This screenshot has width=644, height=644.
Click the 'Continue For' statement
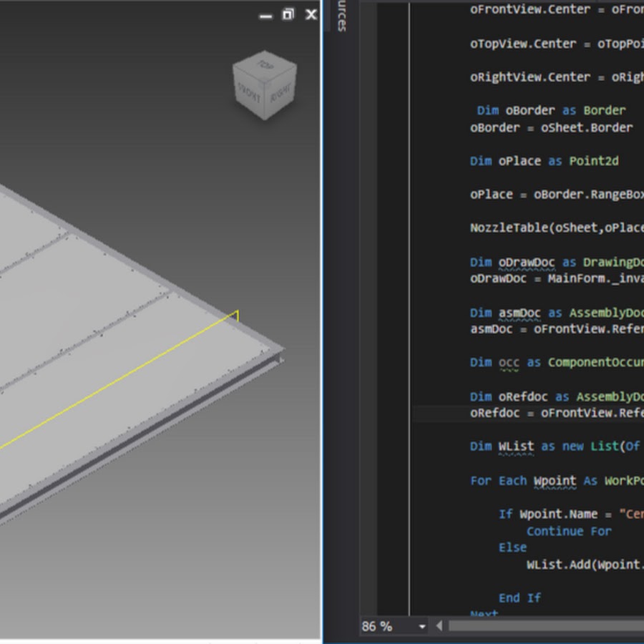point(569,532)
